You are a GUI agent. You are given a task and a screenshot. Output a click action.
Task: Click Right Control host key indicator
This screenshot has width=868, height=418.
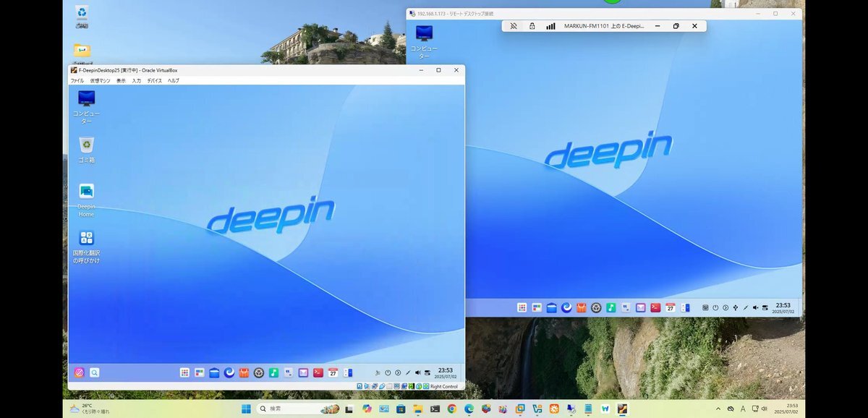tap(444, 386)
